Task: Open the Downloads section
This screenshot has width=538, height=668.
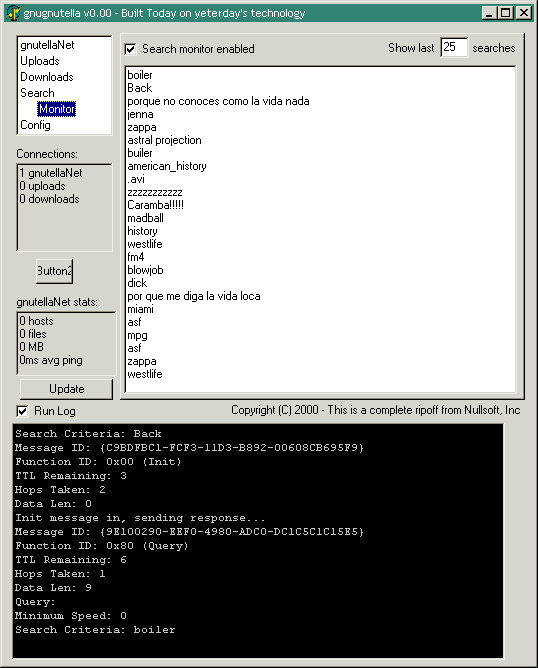Action: click(x=47, y=77)
